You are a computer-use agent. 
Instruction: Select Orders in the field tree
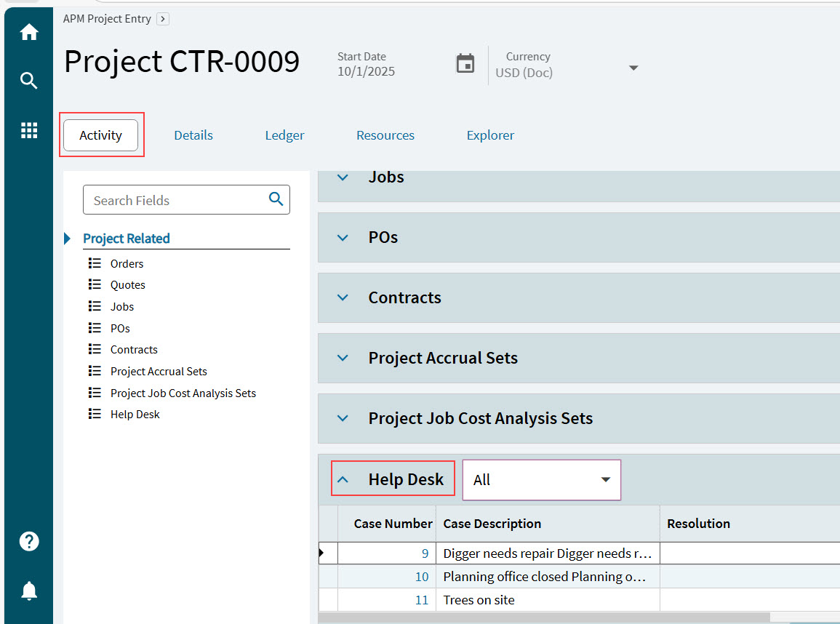(x=127, y=263)
